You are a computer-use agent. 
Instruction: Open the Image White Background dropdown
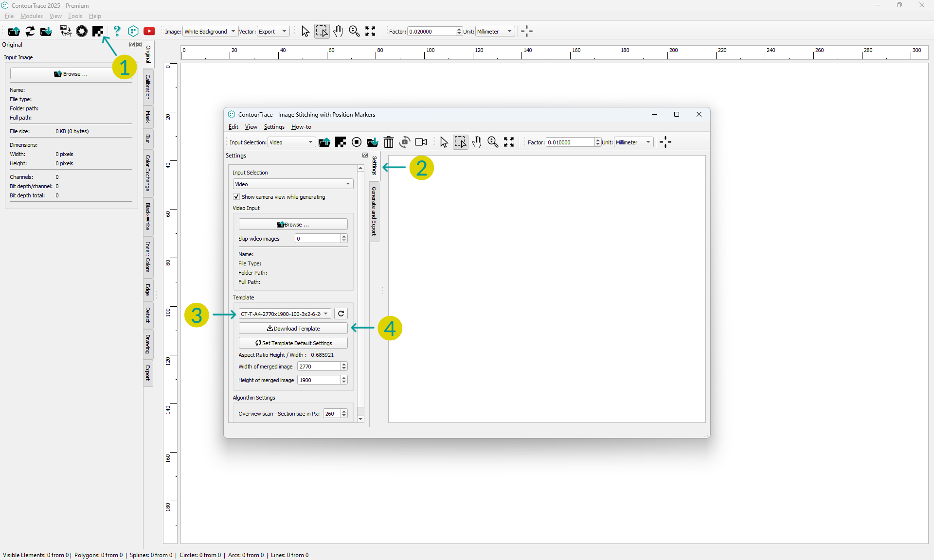coord(210,32)
